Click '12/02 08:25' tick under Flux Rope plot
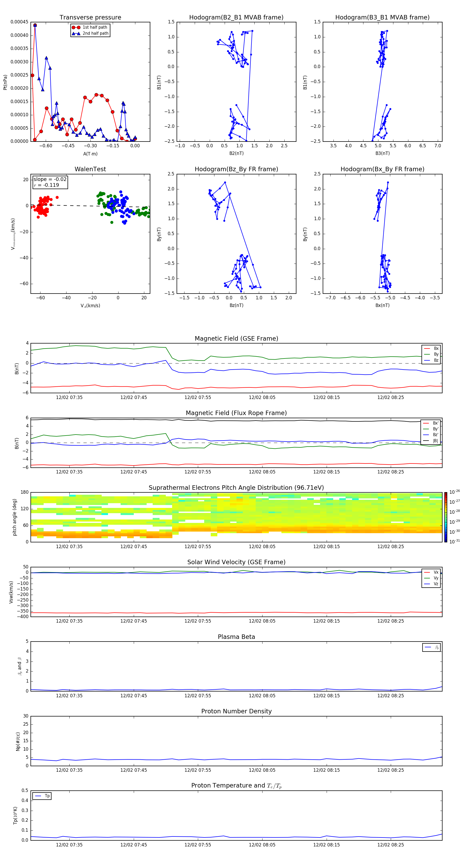Screen dimensions: 473x868 [390, 472]
